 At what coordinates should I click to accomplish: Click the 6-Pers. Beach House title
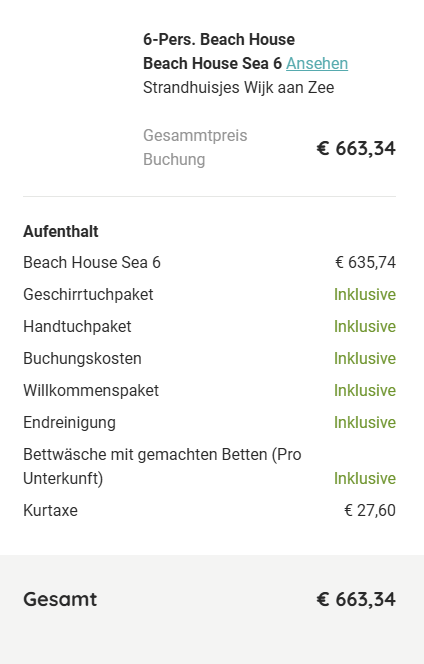point(219,39)
